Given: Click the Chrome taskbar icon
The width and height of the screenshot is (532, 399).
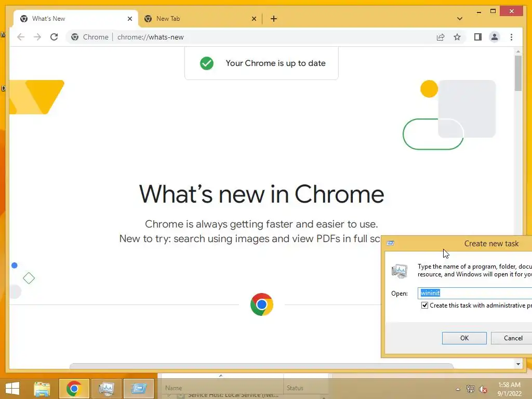Looking at the screenshot, I should click(x=74, y=389).
